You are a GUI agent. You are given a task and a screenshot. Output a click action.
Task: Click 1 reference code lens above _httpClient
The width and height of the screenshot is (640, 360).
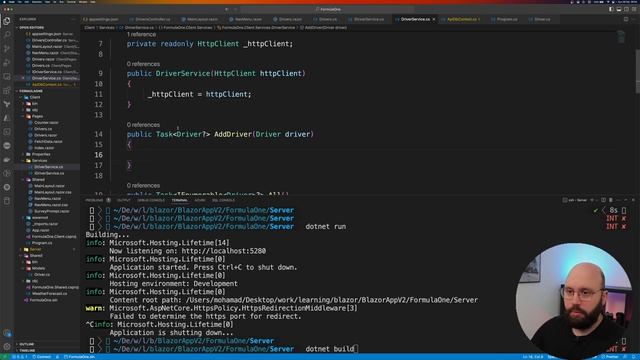(x=141, y=35)
